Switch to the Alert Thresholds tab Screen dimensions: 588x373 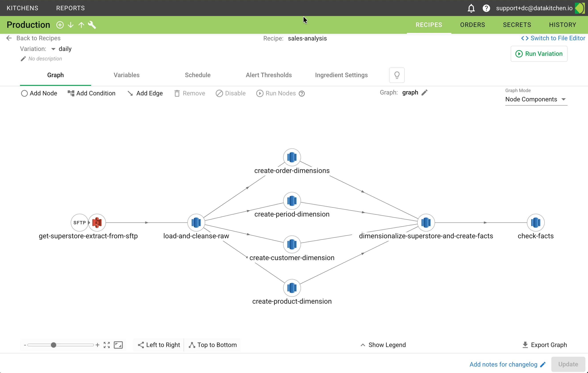coord(269,75)
